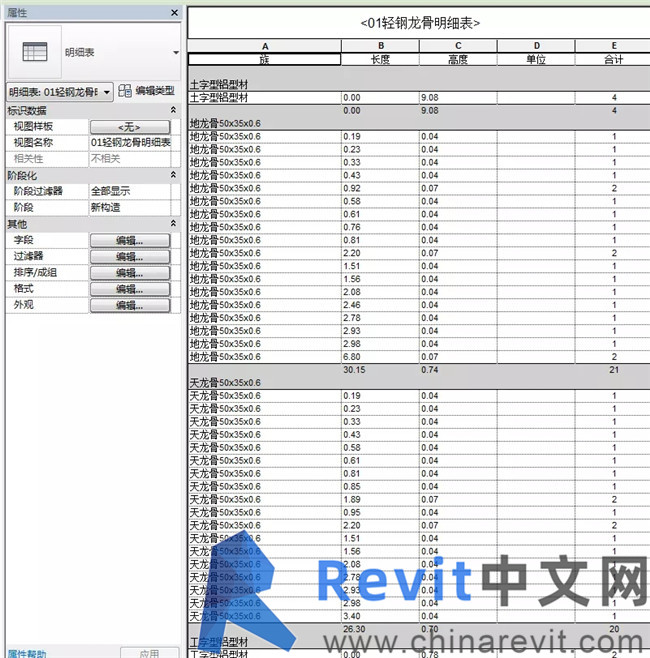Select column C header
The image size is (650, 658).
(x=458, y=46)
